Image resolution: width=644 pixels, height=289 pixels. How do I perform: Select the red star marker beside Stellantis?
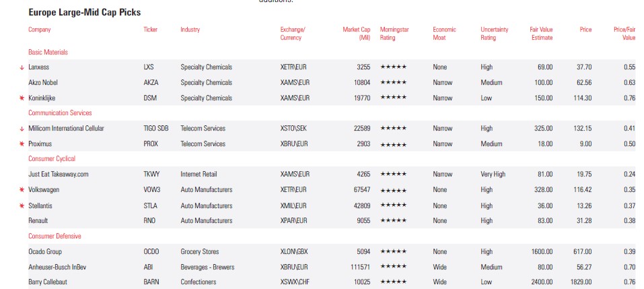coord(22,206)
